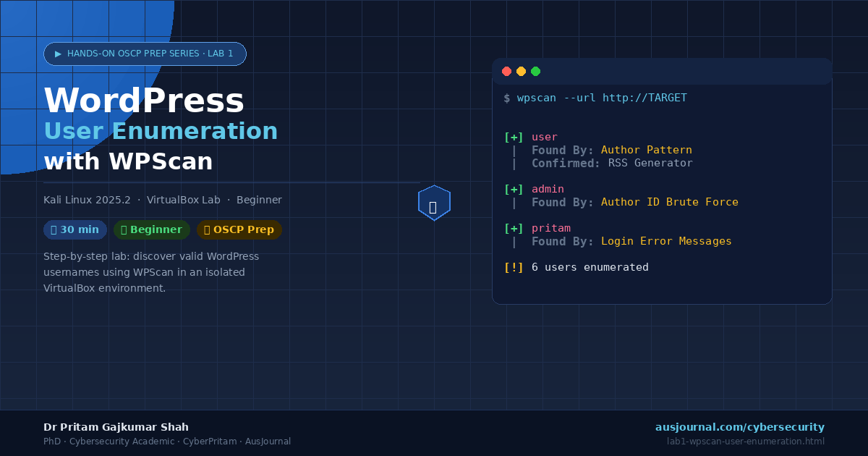Click the green Beginner tag
Image resolution: width=868 pixels, height=456 pixels.
click(152, 229)
